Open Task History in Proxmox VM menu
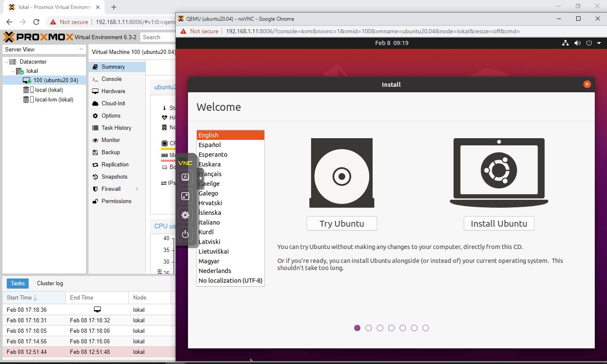 click(x=117, y=128)
